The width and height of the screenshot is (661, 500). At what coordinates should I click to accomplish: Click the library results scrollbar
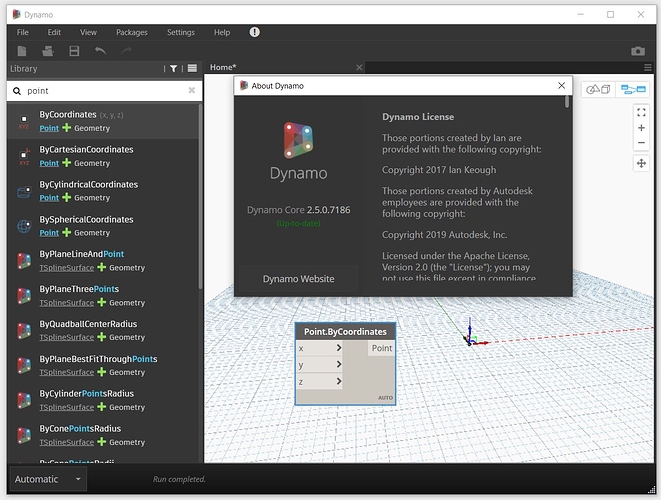200,197
